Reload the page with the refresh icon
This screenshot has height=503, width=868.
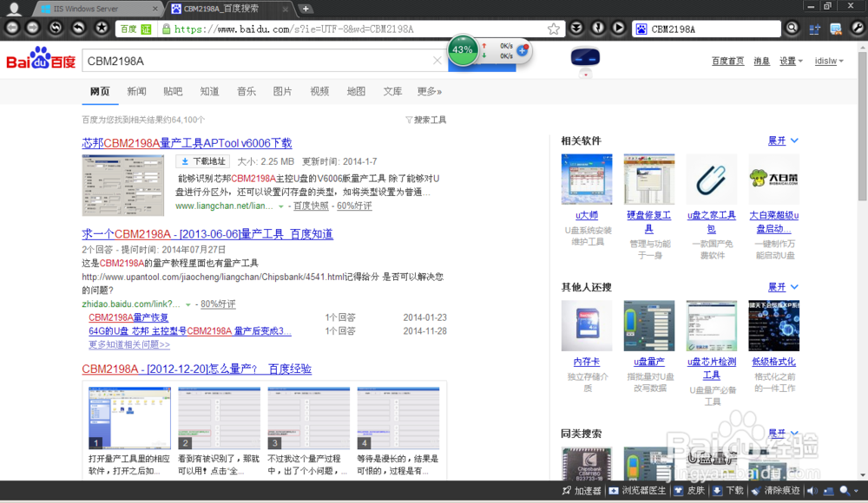click(x=56, y=28)
